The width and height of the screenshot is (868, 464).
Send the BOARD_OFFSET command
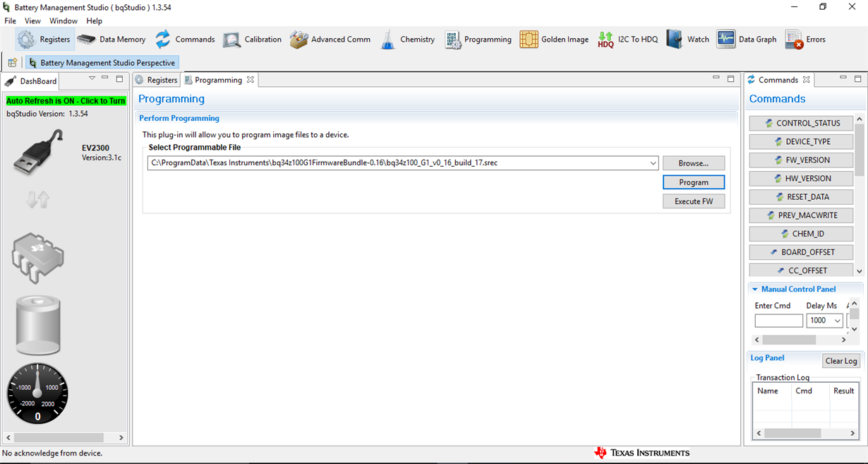pyautogui.click(x=801, y=251)
